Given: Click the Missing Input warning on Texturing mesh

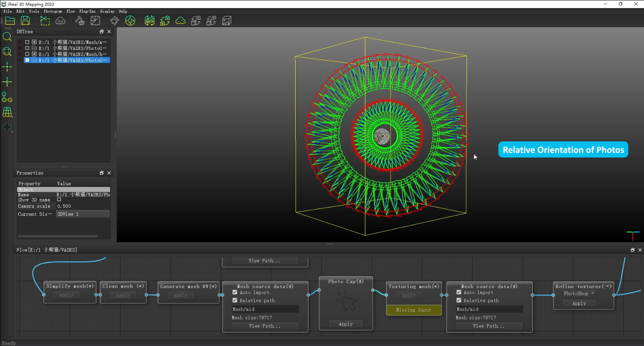Looking at the screenshot, I should 414,310.
